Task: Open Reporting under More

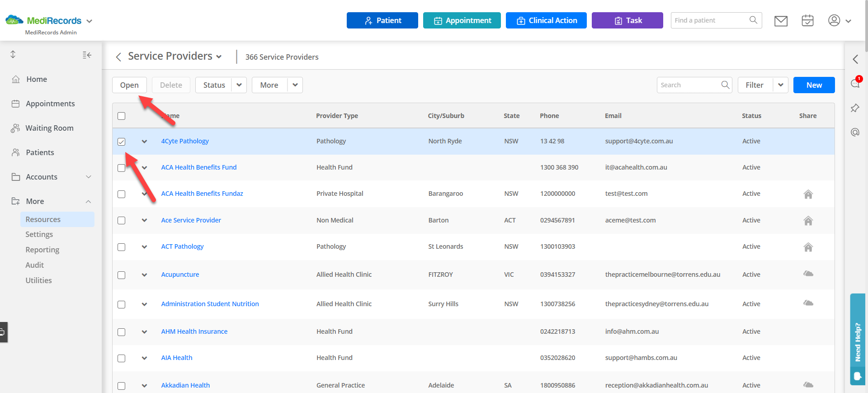Action: click(42, 250)
